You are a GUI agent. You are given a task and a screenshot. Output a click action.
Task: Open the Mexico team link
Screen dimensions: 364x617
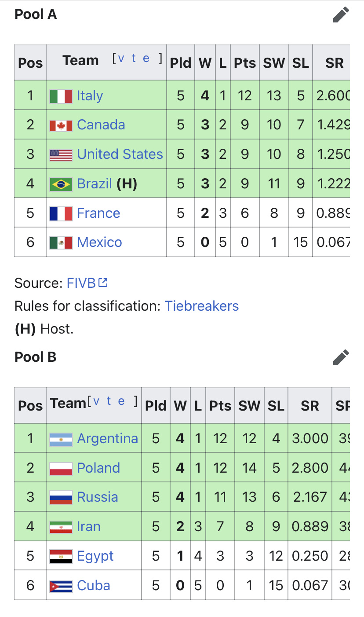[x=99, y=242]
